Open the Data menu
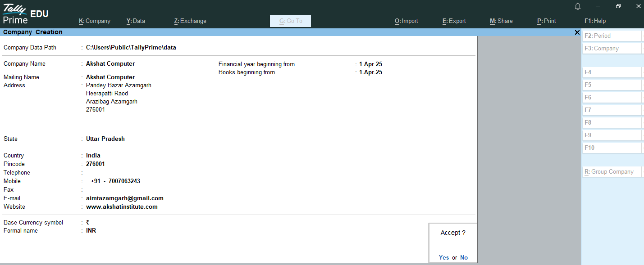 136,21
